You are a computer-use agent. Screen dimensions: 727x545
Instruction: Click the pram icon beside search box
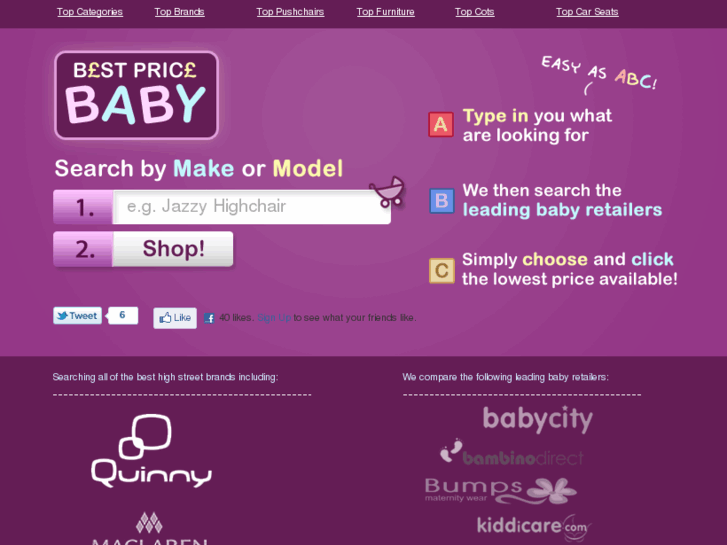tap(388, 191)
